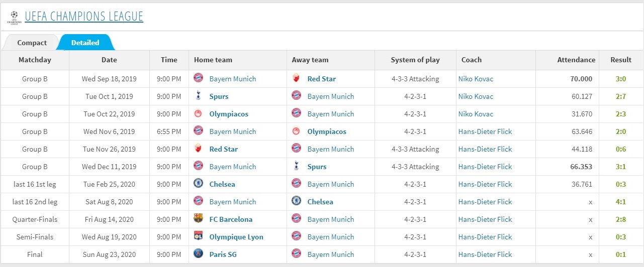The height and width of the screenshot is (267, 644).
Task: Open the 2:7 result at Spurs
Action: 621,96
